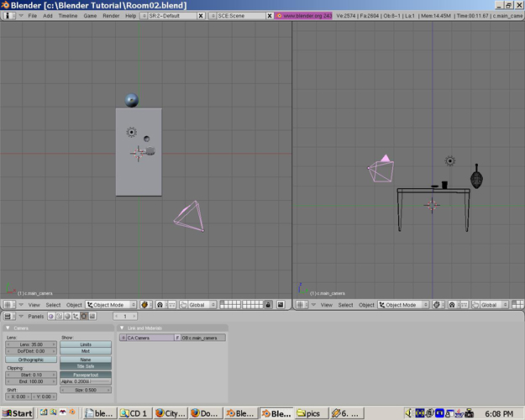Select the Scene context icon in Panels header
The width and height of the screenshot is (525, 420).
pyautogui.click(x=92, y=316)
